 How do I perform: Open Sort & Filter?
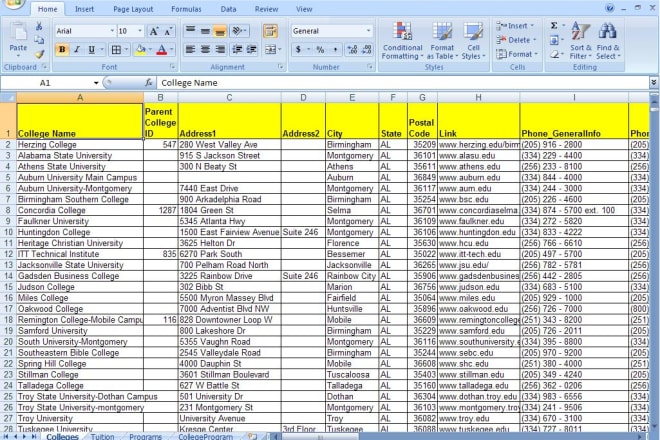[x=581, y=41]
